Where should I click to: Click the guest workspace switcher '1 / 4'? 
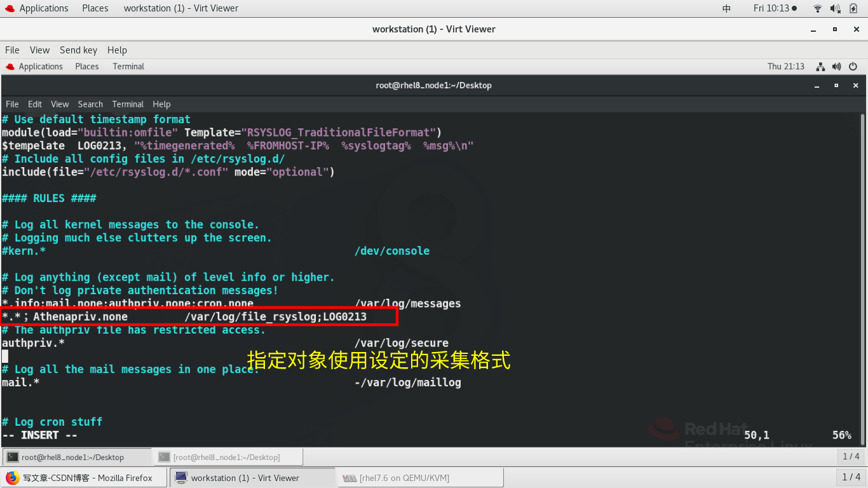tap(851, 456)
